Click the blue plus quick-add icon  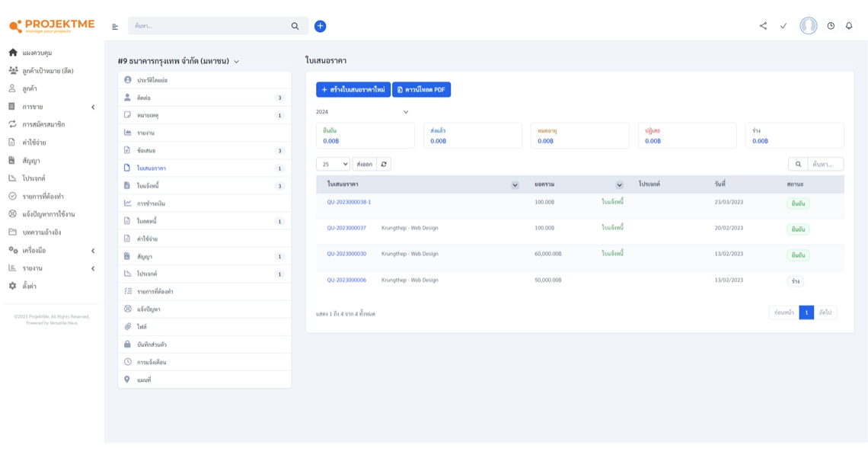coord(320,26)
